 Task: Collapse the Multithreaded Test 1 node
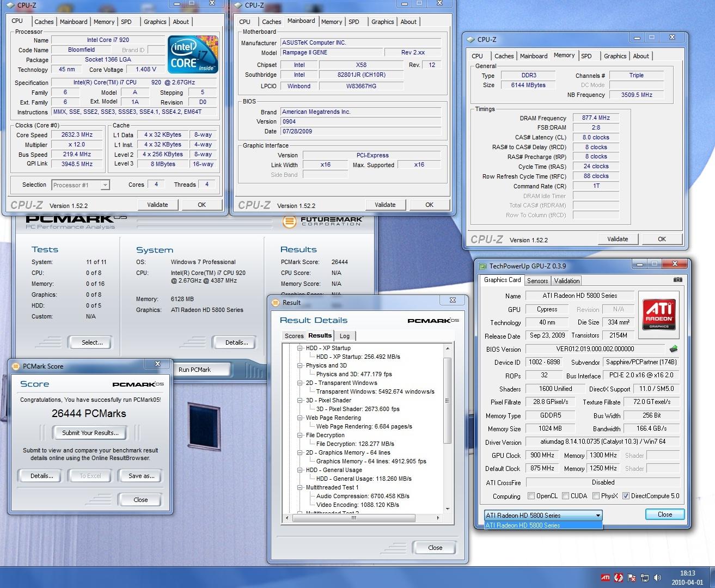pos(300,487)
